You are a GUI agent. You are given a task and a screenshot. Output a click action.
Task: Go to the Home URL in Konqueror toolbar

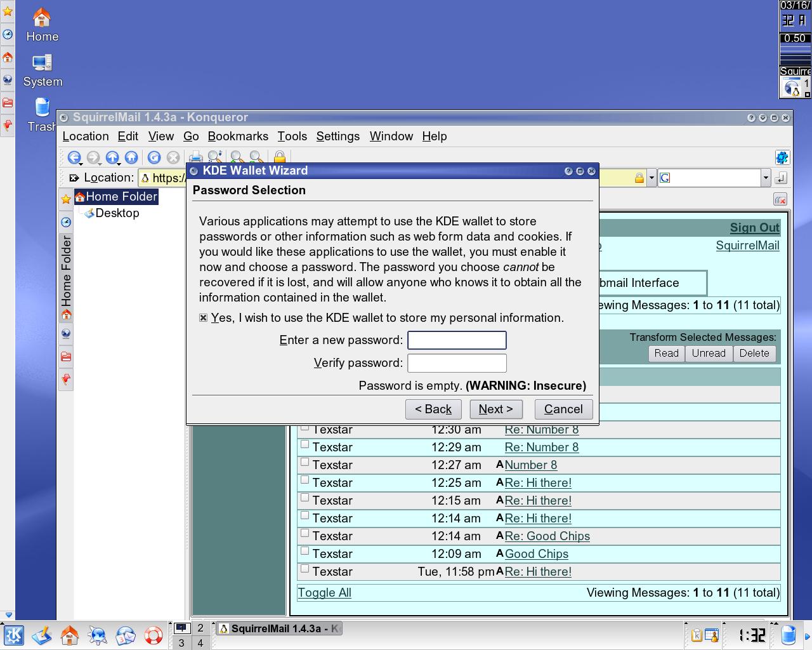[x=131, y=157]
